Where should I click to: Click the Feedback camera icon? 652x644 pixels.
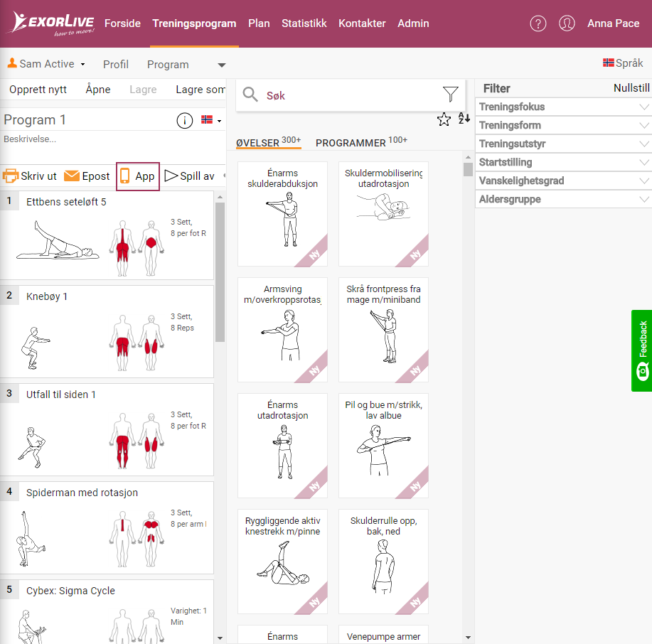[643, 371]
